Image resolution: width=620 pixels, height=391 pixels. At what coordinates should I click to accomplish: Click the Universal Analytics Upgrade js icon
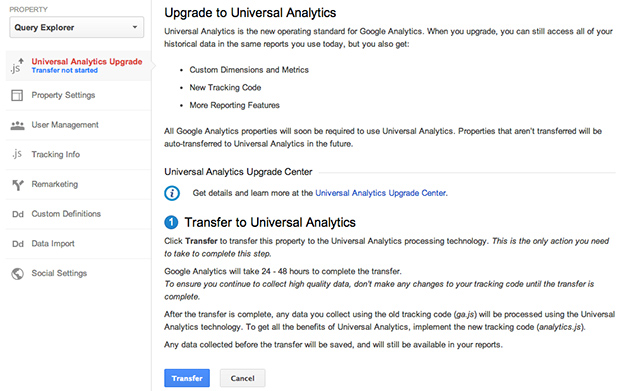(x=17, y=66)
